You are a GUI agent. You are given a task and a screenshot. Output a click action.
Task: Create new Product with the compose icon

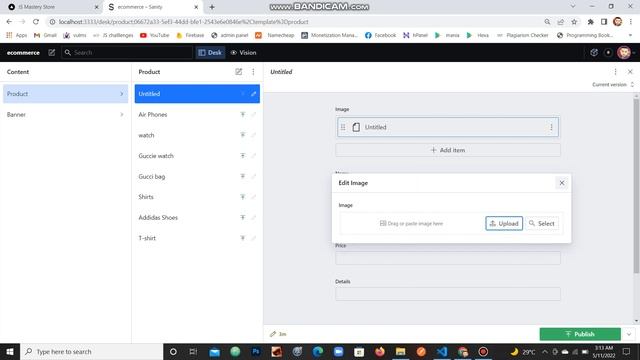[238, 72]
